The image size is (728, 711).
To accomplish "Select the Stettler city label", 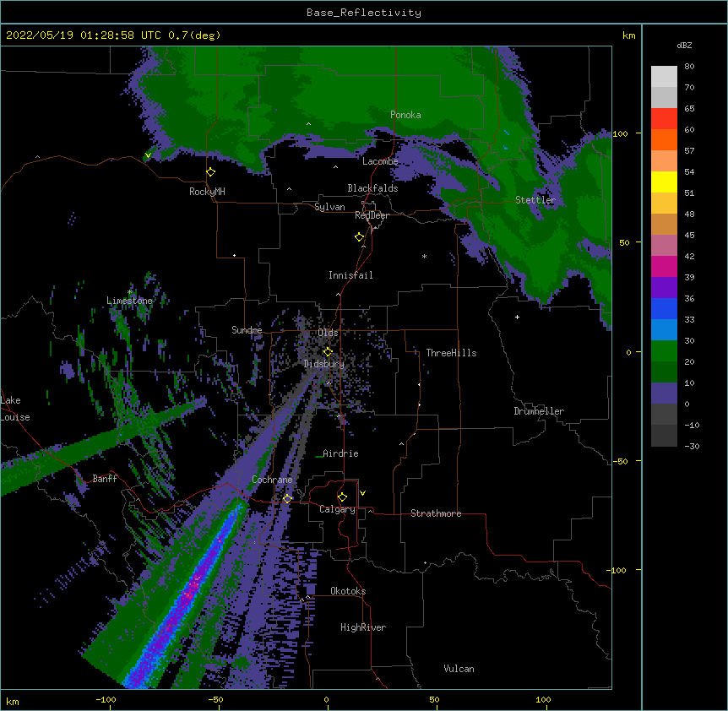I will [x=535, y=200].
